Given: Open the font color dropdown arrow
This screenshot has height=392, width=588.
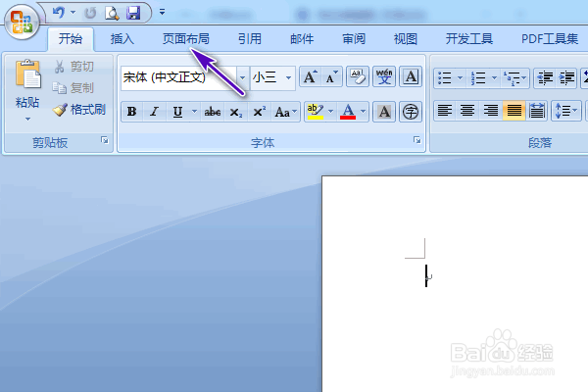Looking at the screenshot, I should coord(363,112).
